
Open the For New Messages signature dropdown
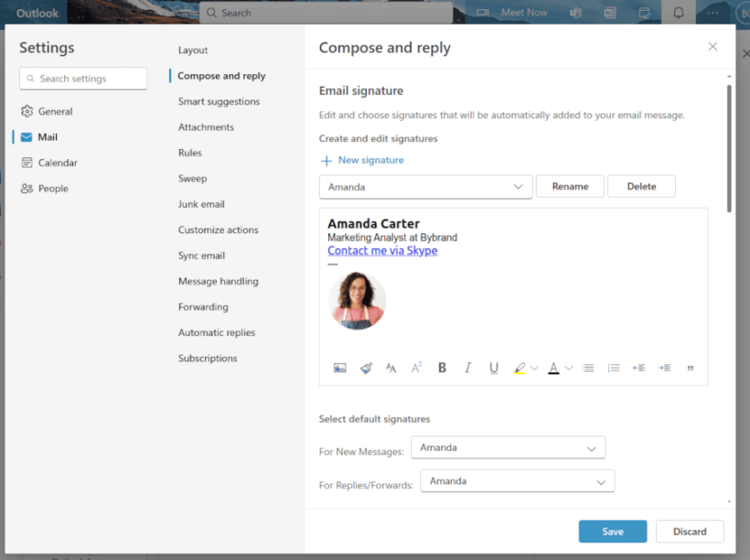[x=509, y=447]
